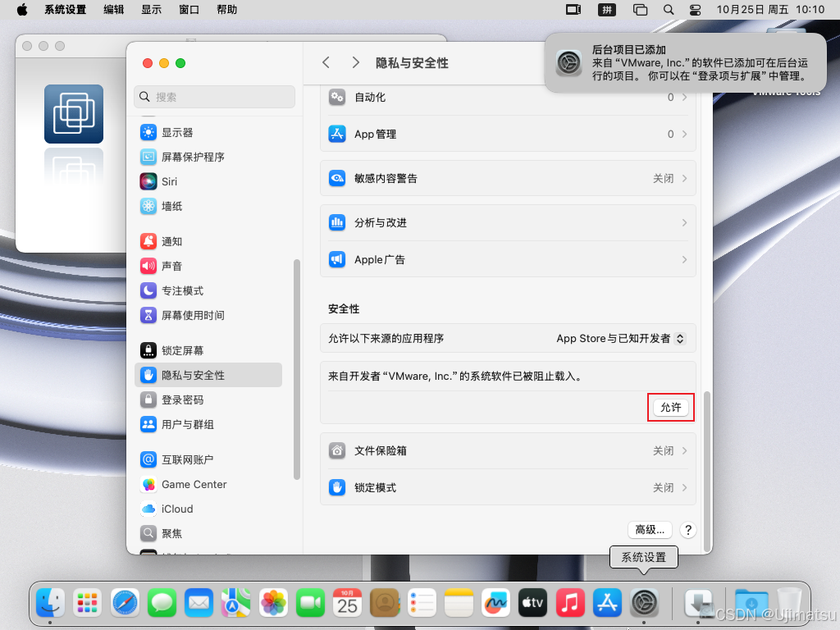Open Spotlight (聚焦) sidebar icon
This screenshot has width=840, height=630.
[x=148, y=534]
